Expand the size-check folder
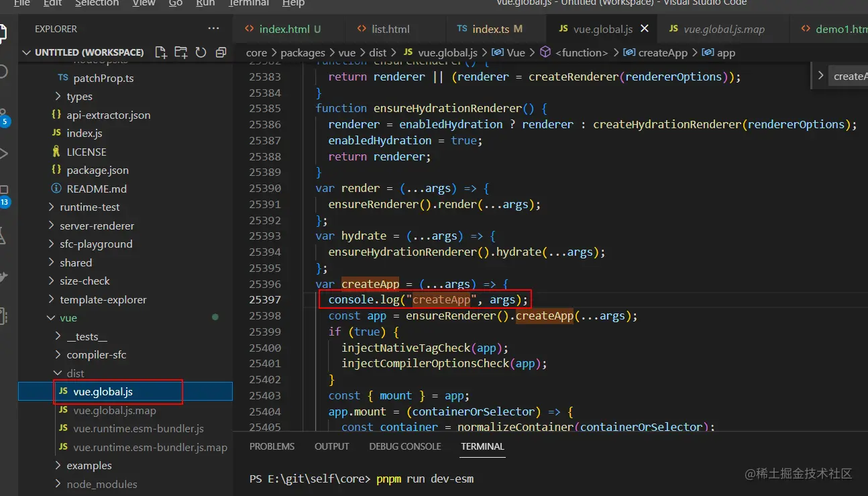868x496 pixels. point(85,281)
